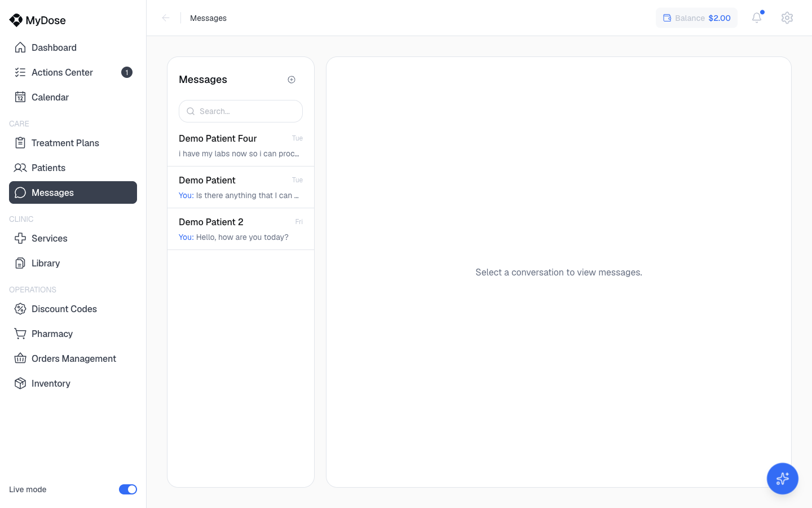Screen dimensions: 812x508
Task: Navigate to Pharmacy
Action: [x=73, y=334]
